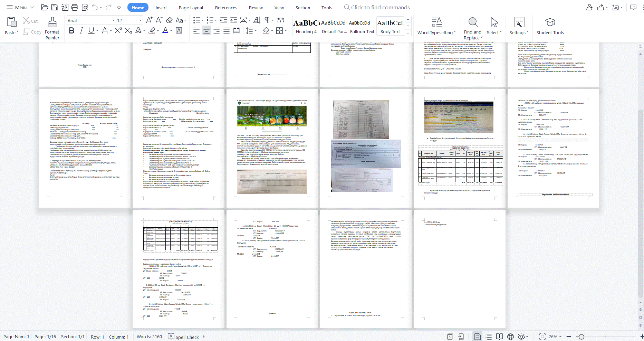
Task: Click the vertical scrollbar thumb
Action: pos(641,204)
